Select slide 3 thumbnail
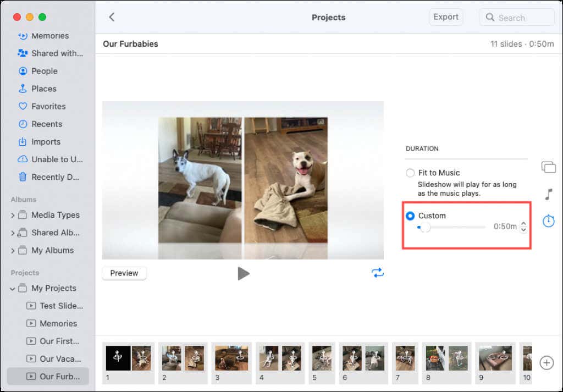Image resolution: width=563 pixels, height=392 pixels. pos(231,362)
